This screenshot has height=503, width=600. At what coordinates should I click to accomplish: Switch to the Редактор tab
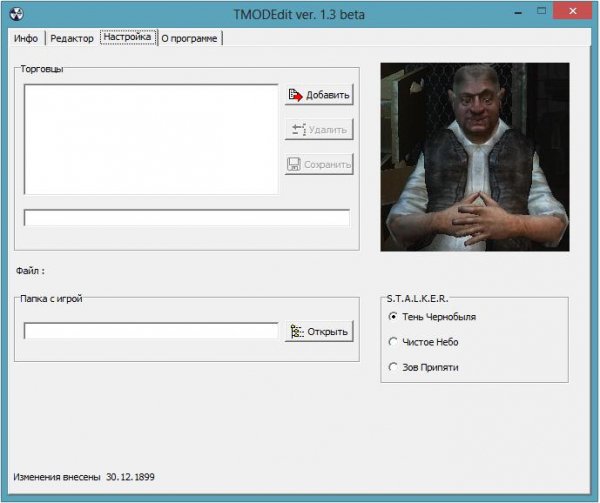coord(72,38)
